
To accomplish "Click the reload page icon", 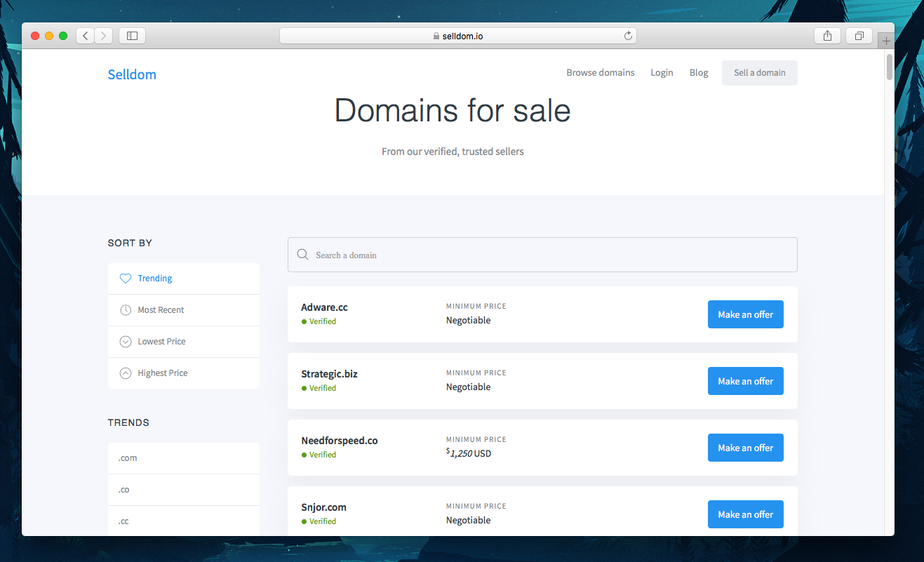I will pyautogui.click(x=628, y=36).
